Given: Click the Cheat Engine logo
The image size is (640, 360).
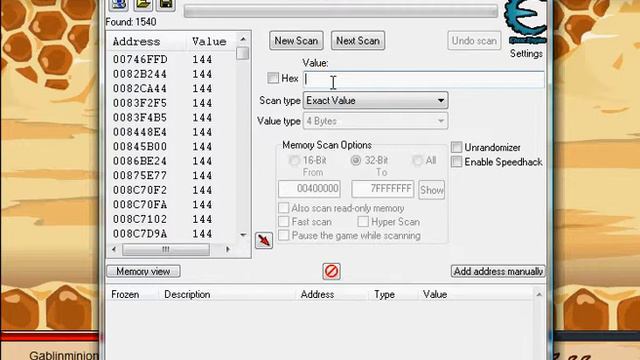Looking at the screenshot, I should 526,21.
